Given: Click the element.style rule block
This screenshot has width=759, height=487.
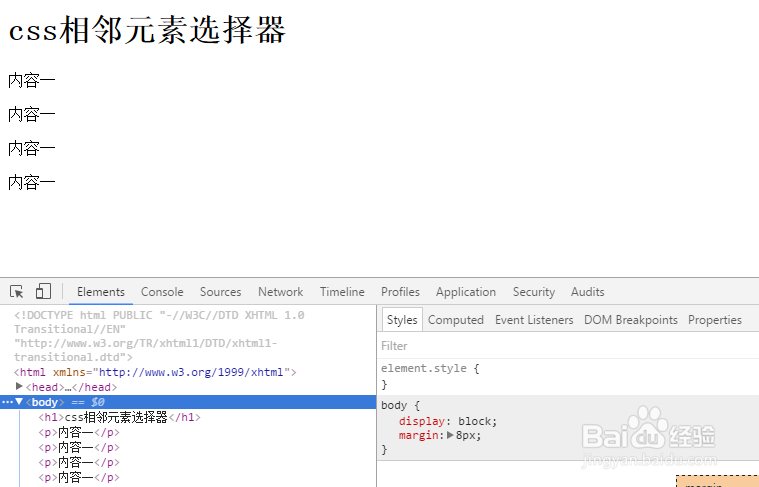Looking at the screenshot, I should (567, 376).
